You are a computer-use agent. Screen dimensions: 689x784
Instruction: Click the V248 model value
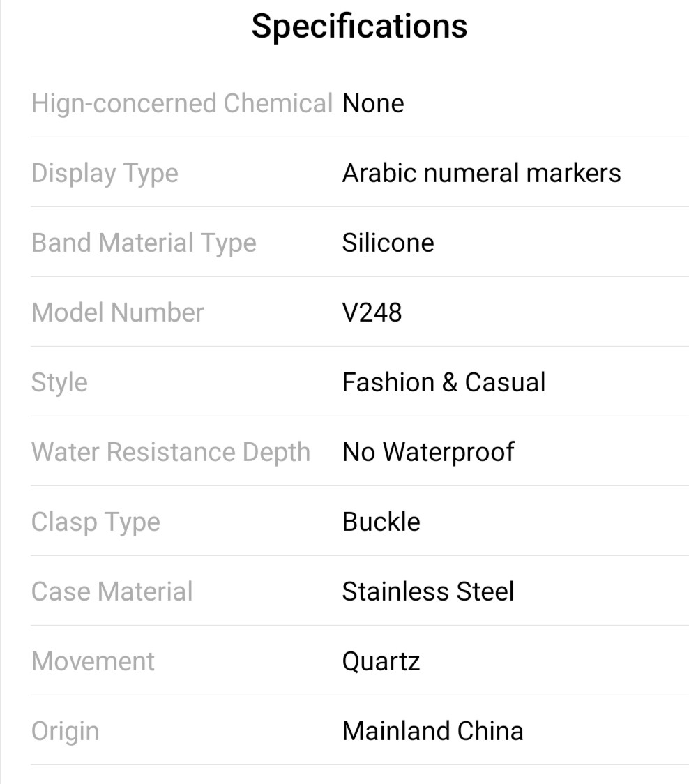coord(372,312)
